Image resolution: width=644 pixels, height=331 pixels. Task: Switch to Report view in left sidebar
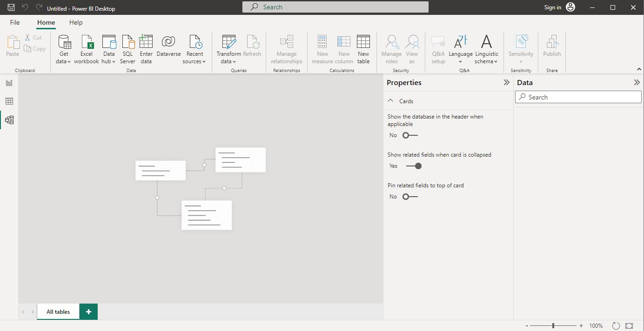pyautogui.click(x=9, y=83)
